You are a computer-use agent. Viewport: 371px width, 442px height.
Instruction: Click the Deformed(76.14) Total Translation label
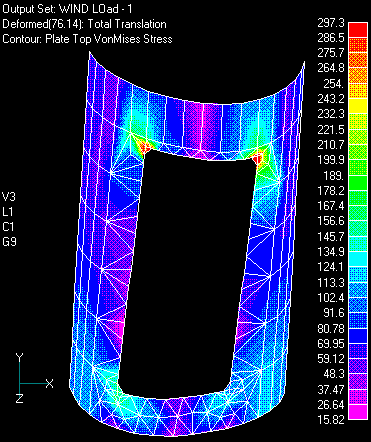click(x=84, y=24)
